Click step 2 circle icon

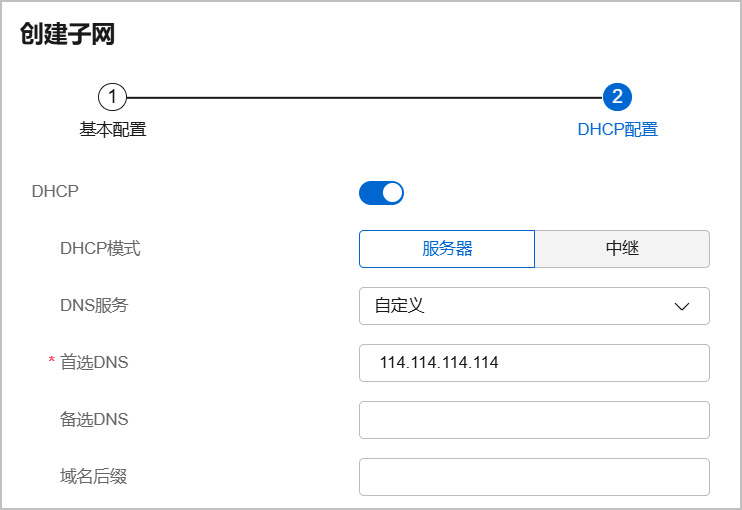click(x=617, y=97)
